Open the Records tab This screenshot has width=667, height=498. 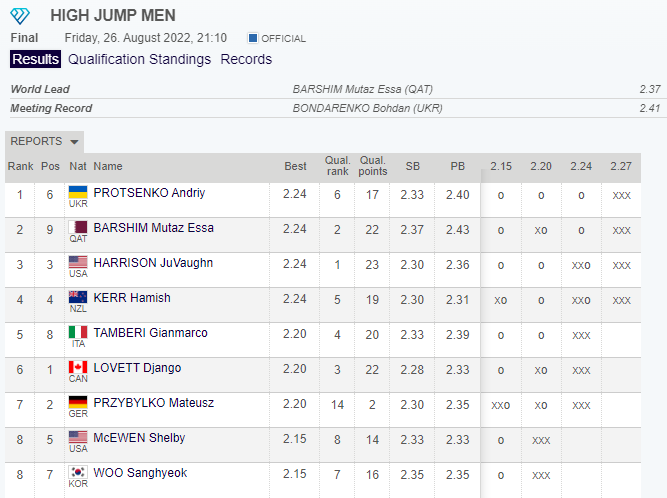click(246, 59)
